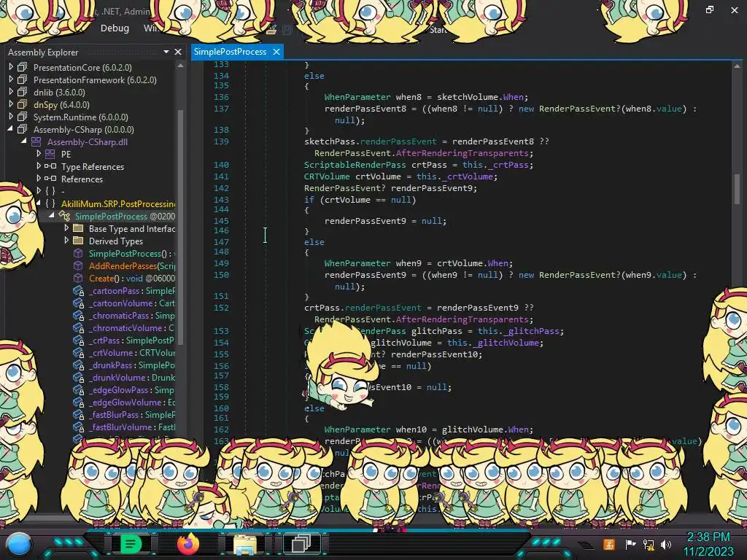The width and height of the screenshot is (747, 560).
Task: Click the Windows Start orb
Action: click(x=19, y=545)
